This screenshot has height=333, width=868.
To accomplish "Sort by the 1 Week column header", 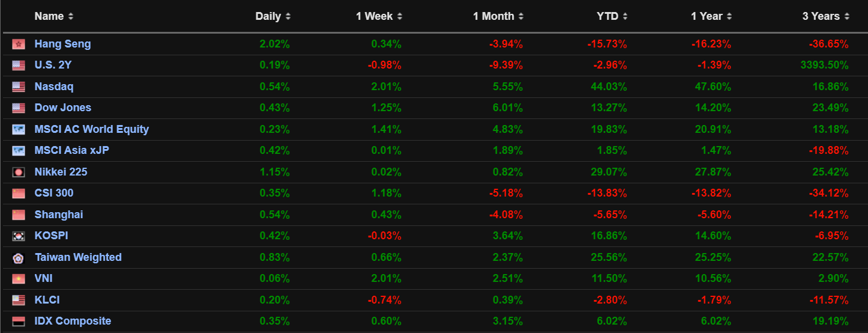I will coord(400,17).
